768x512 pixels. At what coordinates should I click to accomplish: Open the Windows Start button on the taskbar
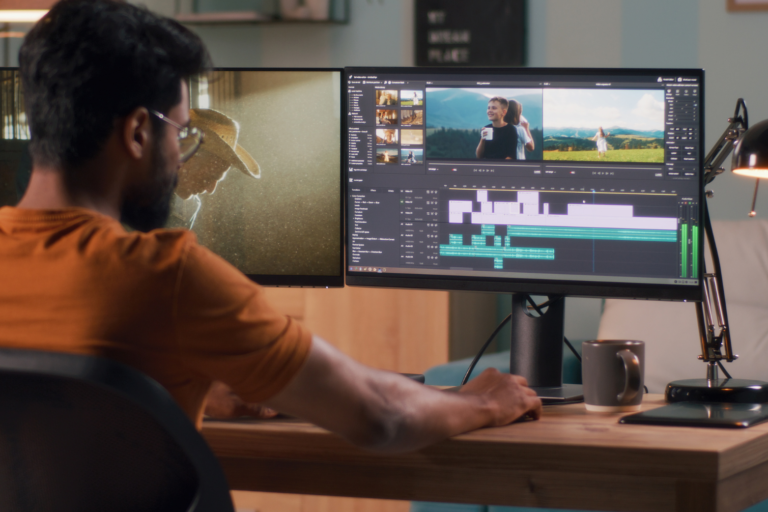click(x=352, y=268)
